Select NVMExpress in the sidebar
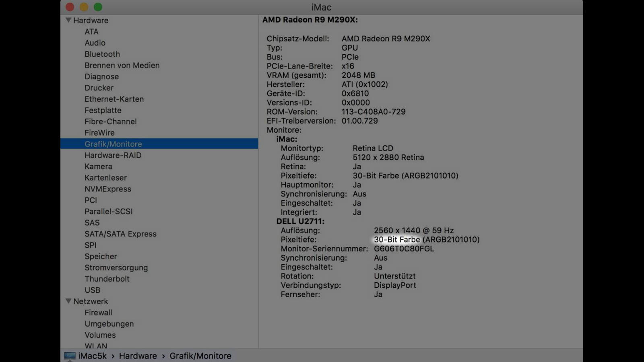Screen dimensions: 644x362 108,189
